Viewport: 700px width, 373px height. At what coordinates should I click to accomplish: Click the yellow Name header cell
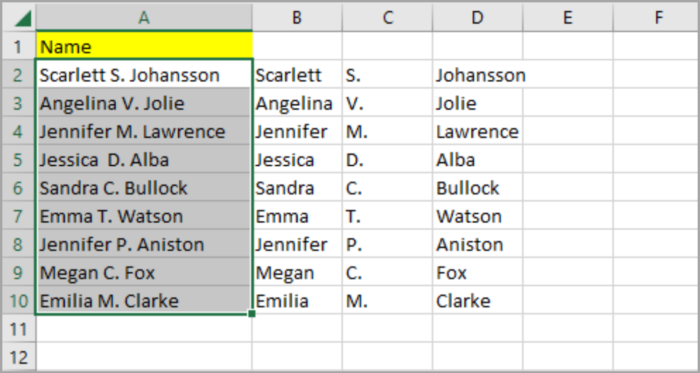click(144, 46)
